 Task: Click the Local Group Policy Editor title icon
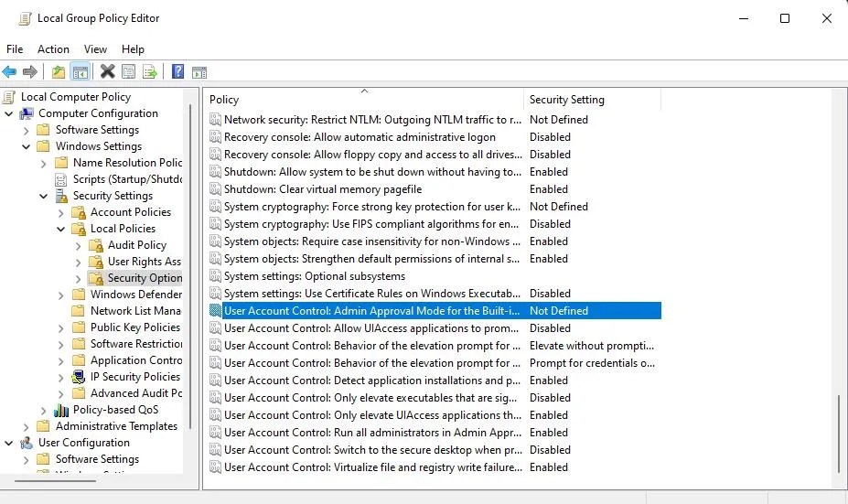(25, 18)
